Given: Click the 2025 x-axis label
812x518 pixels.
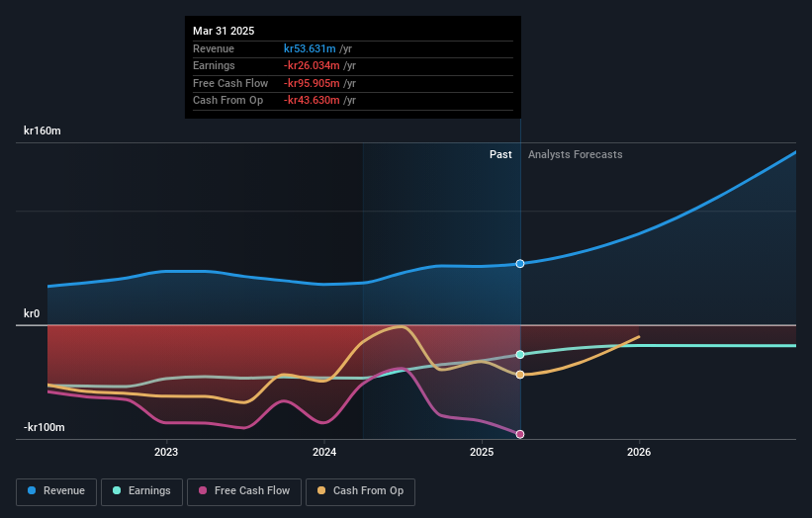Looking at the screenshot, I should click(x=482, y=453).
